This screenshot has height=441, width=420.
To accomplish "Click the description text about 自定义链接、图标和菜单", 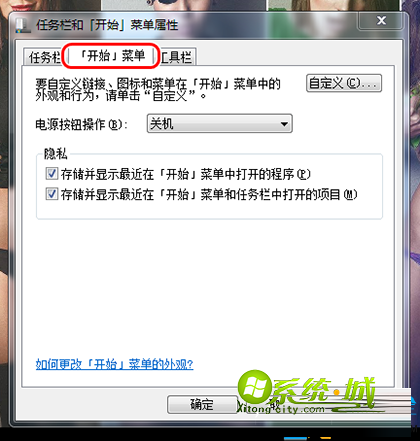I will point(158,90).
